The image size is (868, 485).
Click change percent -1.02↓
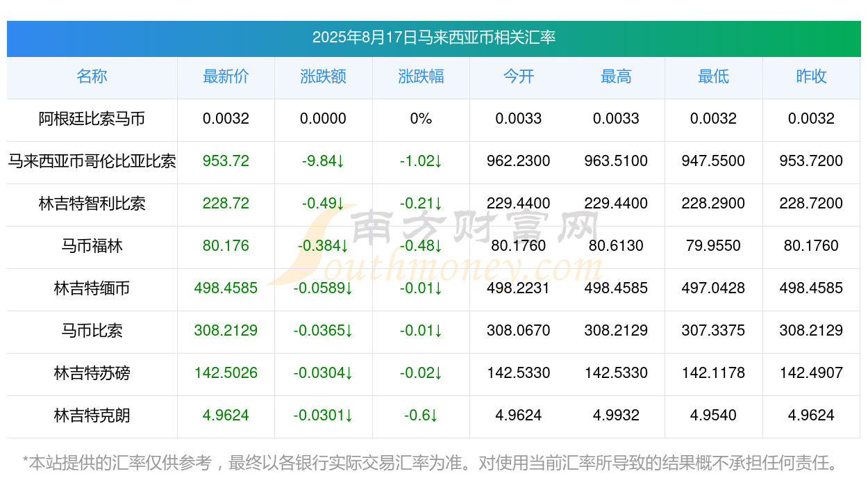click(x=421, y=161)
